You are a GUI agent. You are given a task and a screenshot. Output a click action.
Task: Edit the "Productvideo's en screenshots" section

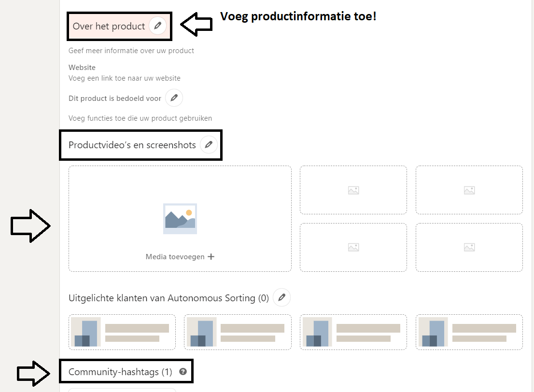[x=209, y=144]
